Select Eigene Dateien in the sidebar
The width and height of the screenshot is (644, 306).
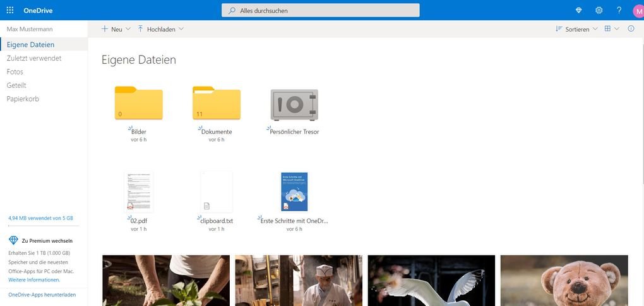(44, 44)
